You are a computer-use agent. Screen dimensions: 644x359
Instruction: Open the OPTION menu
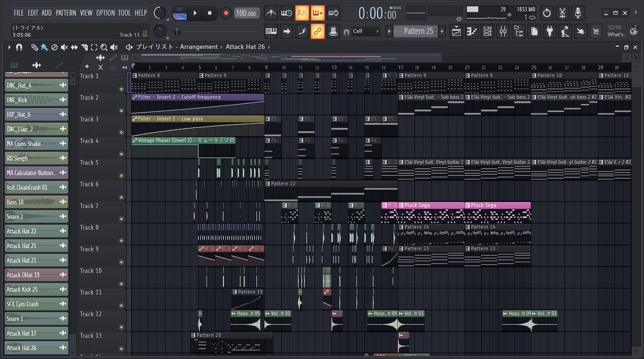coord(105,13)
